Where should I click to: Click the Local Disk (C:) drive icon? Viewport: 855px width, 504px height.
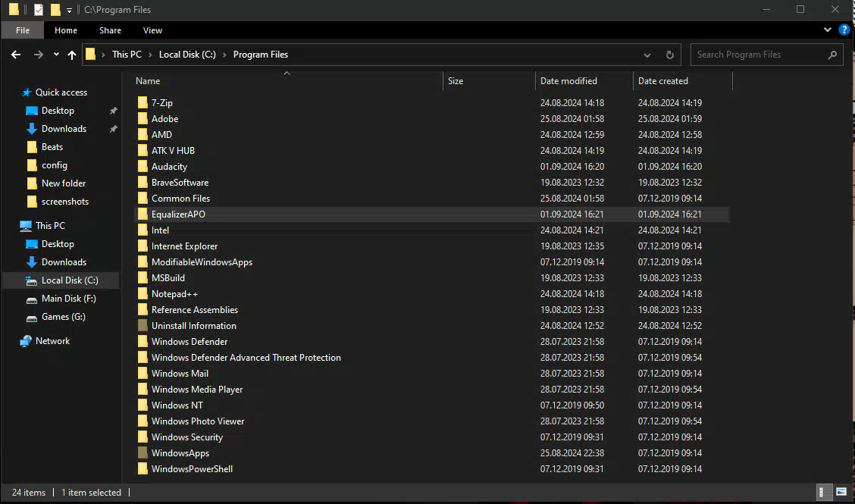32,280
